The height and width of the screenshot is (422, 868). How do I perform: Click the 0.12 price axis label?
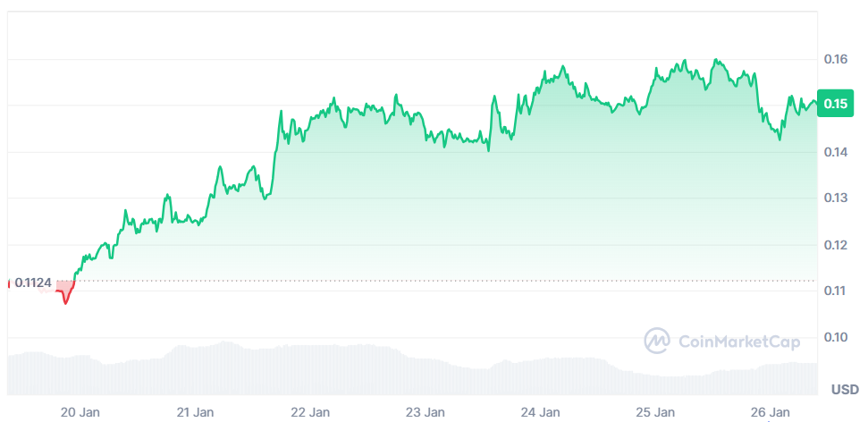click(836, 244)
